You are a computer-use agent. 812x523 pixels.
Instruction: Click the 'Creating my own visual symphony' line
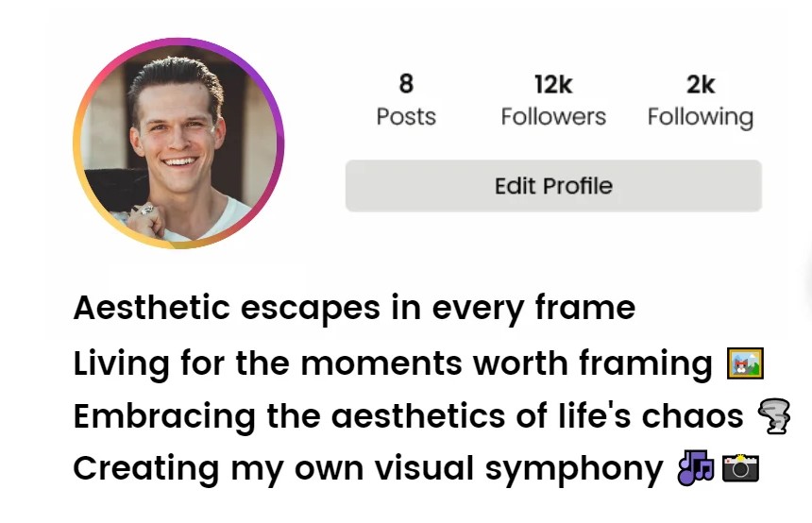[x=416, y=468]
